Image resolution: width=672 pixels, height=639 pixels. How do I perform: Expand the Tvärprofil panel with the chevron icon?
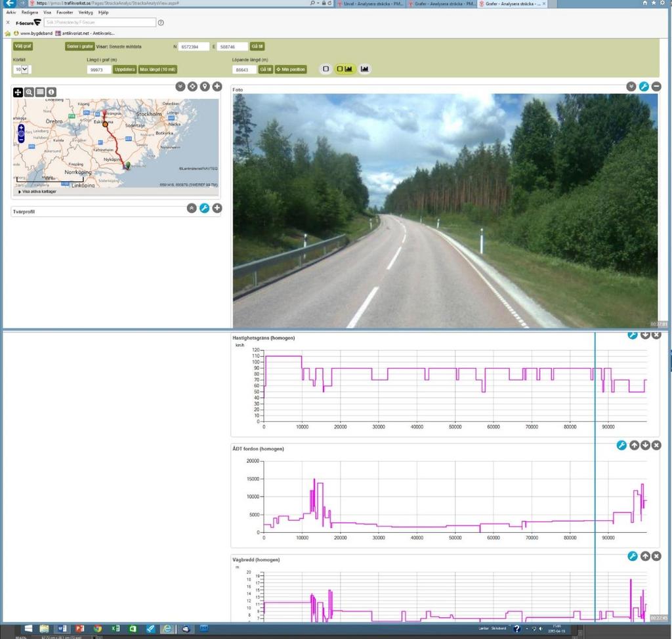(x=192, y=208)
